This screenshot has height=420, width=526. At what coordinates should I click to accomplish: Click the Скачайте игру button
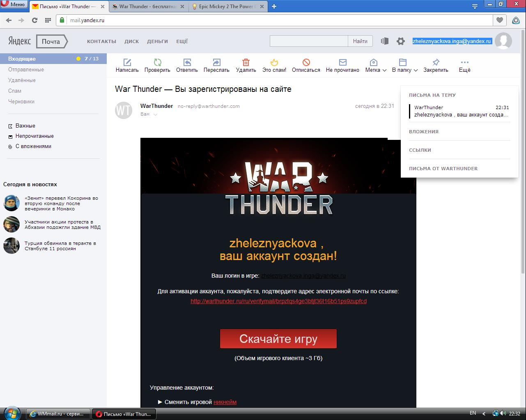[x=278, y=339]
